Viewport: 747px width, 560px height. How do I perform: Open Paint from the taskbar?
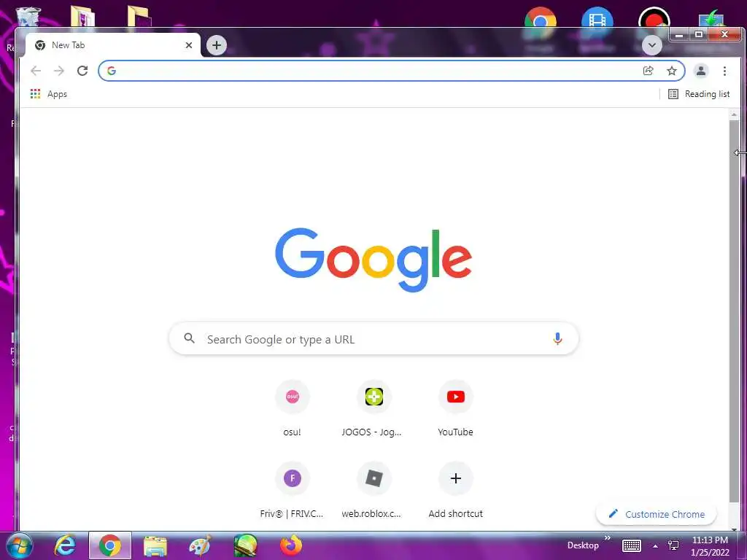pos(201,545)
